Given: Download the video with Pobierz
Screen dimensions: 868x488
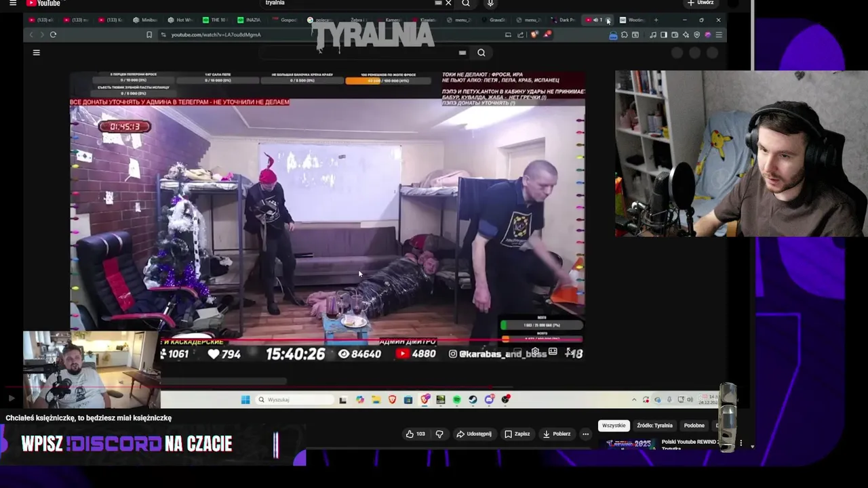Looking at the screenshot, I should [557, 434].
